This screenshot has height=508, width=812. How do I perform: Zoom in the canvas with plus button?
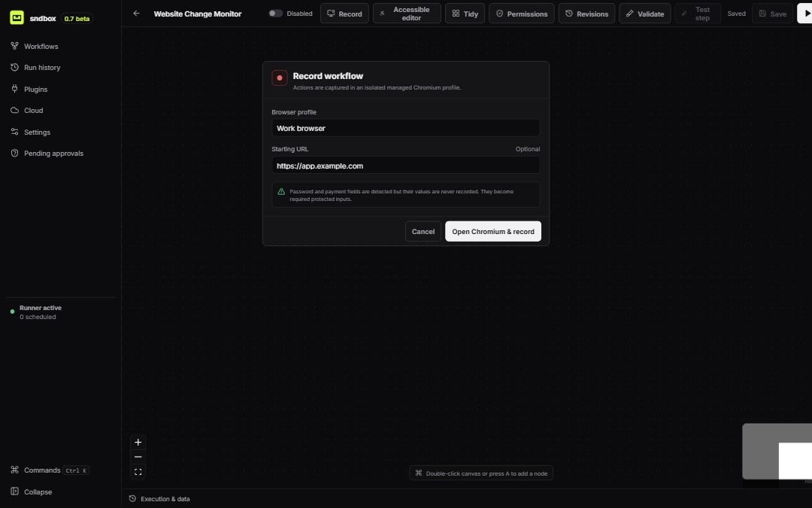138,443
